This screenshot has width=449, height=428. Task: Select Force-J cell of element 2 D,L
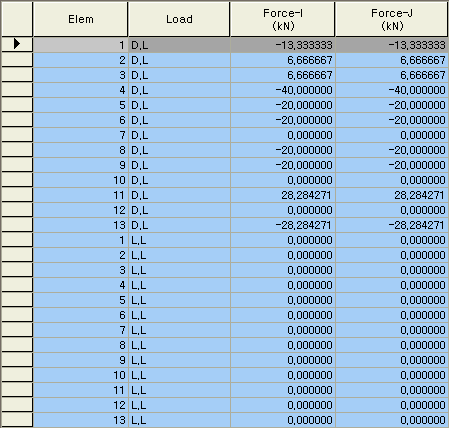[392, 60]
